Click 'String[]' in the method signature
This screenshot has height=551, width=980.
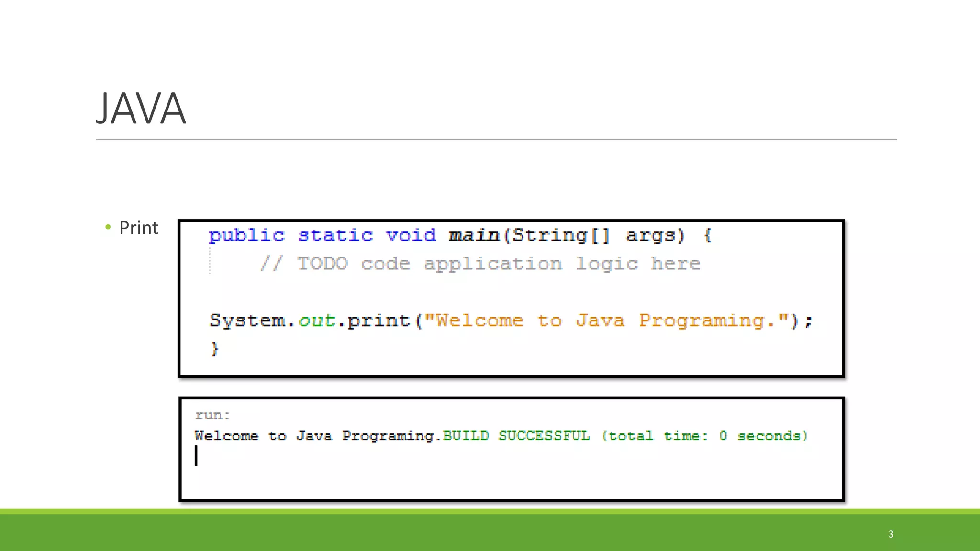tap(561, 235)
